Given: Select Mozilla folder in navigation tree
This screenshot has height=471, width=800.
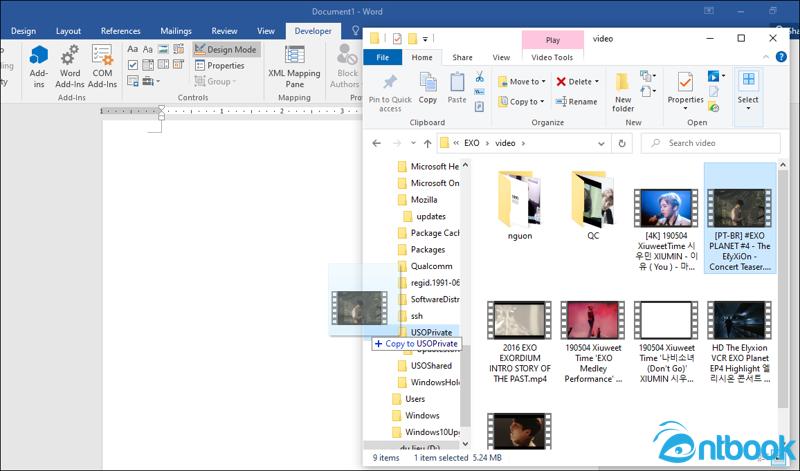Looking at the screenshot, I should coord(424,200).
